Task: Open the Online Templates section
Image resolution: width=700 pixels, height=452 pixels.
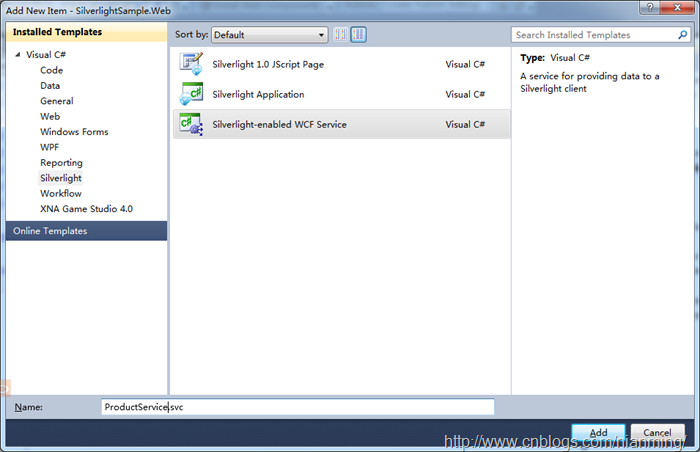Action: click(87, 231)
